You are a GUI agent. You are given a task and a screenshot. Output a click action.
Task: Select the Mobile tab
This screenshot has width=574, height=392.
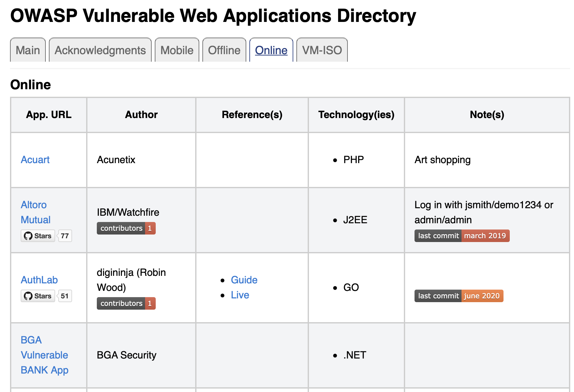click(x=177, y=50)
